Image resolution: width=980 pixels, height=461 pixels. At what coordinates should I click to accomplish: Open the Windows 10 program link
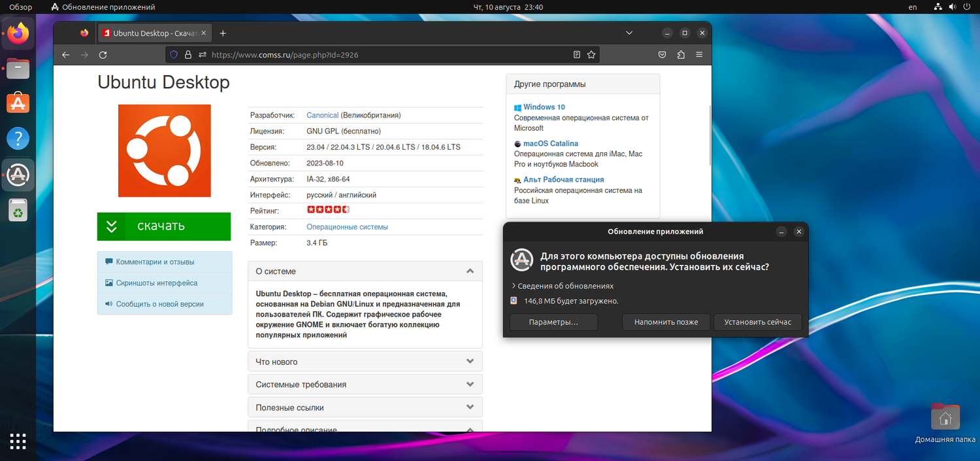[x=544, y=107]
